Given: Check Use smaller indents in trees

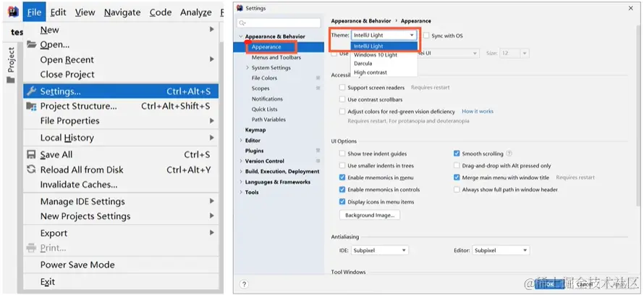Looking at the screenshot, I should click(x=342, y=166).
